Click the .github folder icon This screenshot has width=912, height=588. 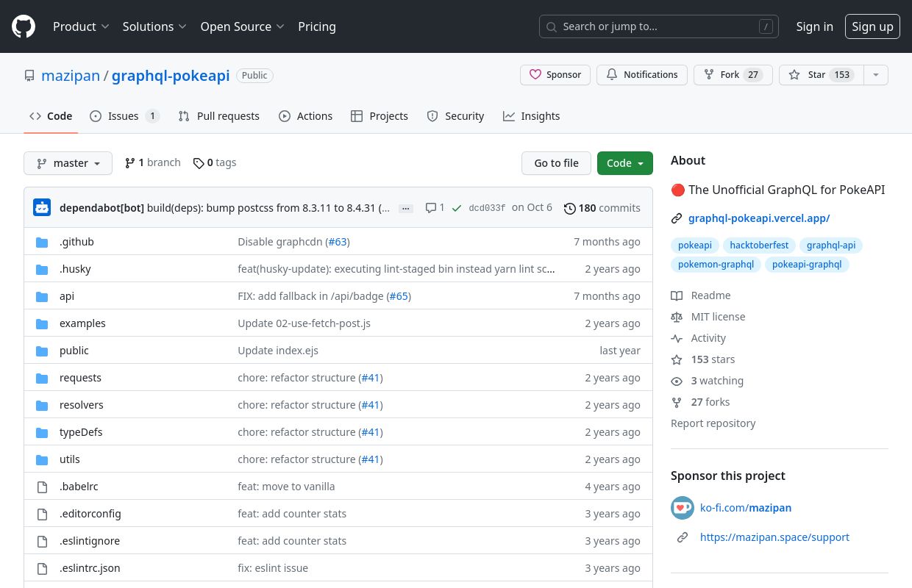coord(42,242)
